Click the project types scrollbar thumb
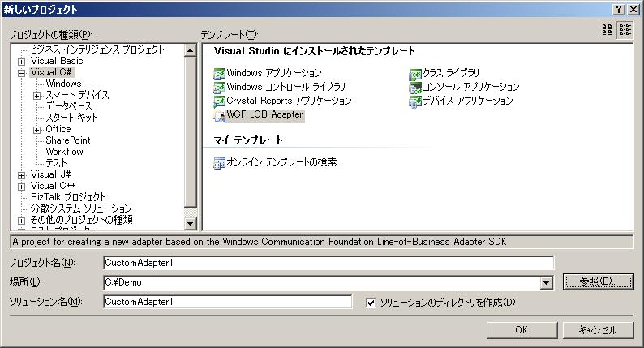644x348 pixels. (x=190, y=132)
